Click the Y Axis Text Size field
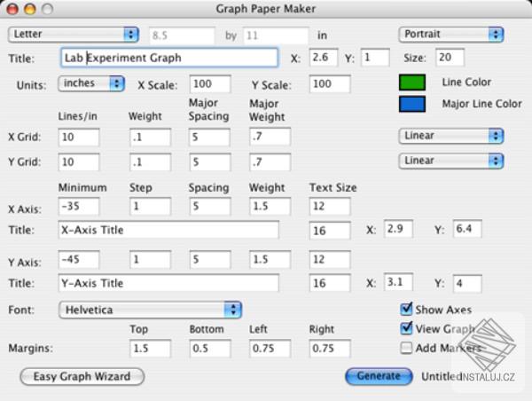This screenshot has width=532, height=401. (330, 260)
